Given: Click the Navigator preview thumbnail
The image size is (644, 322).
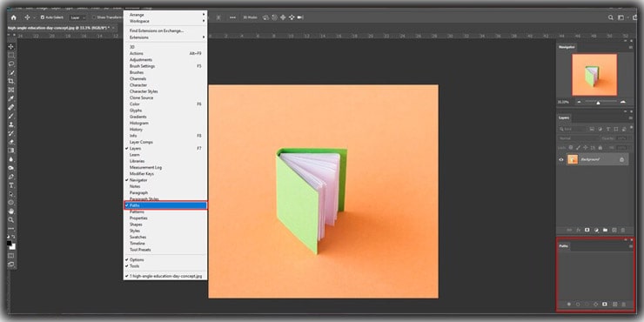Looking at the screenshot, I should 594,75.
